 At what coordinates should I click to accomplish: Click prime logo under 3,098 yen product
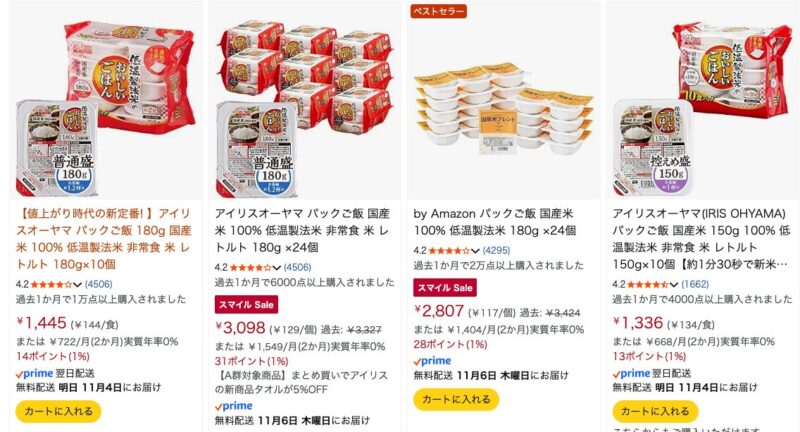234,406
